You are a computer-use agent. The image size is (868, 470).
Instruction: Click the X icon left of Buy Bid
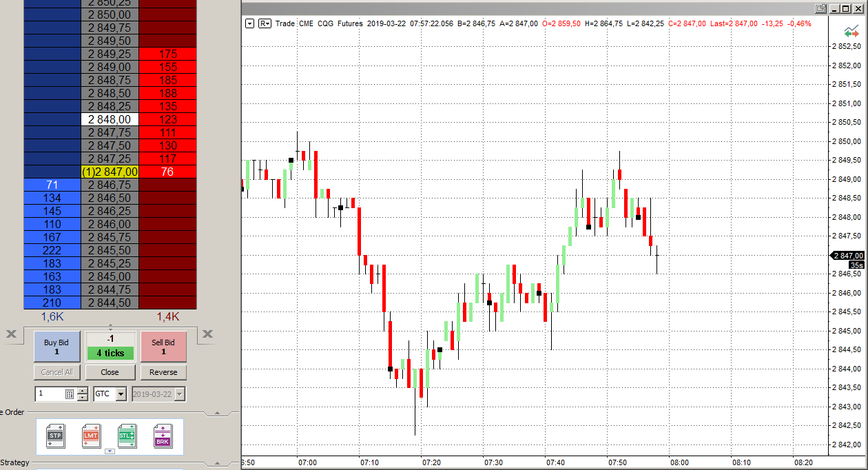click(11, 334)
